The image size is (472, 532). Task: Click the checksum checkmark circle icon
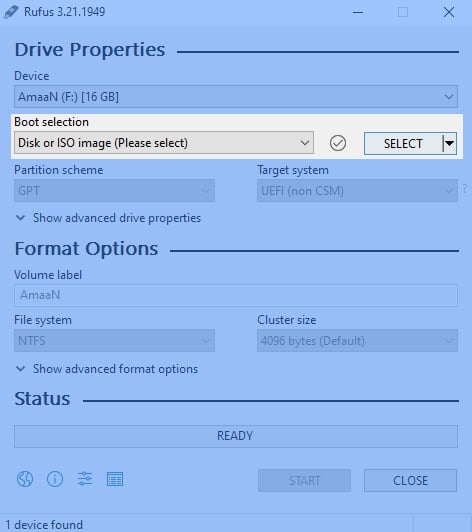(338, 143)
